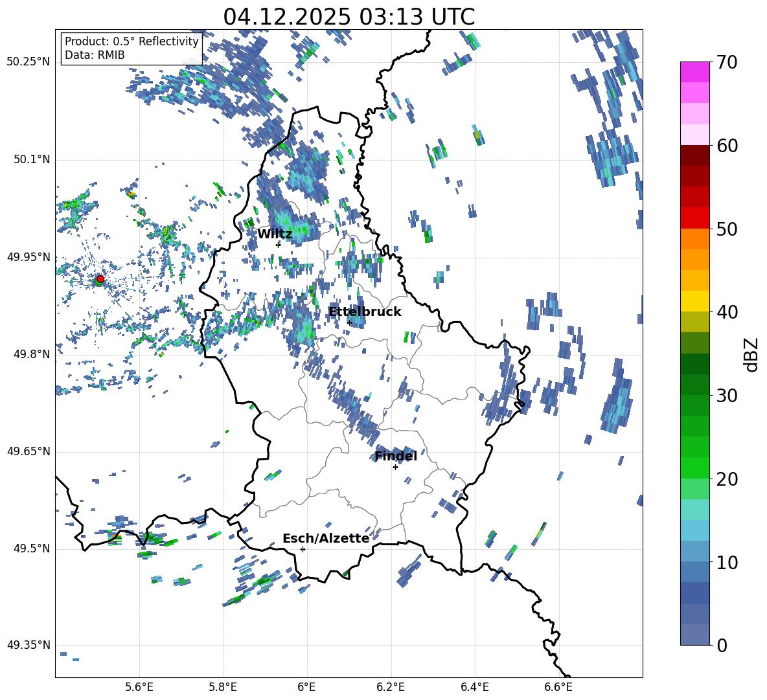The height and width of the screenshot is (700, 767).
Task: Pick the dark green colorbar swatch
Action: point(695,364)
